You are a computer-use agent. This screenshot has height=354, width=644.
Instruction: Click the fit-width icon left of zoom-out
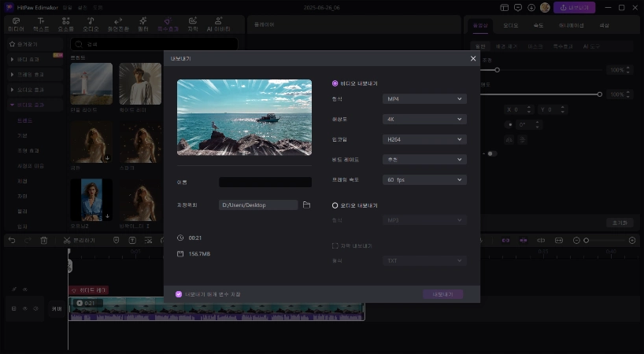(x=559, y=241)
